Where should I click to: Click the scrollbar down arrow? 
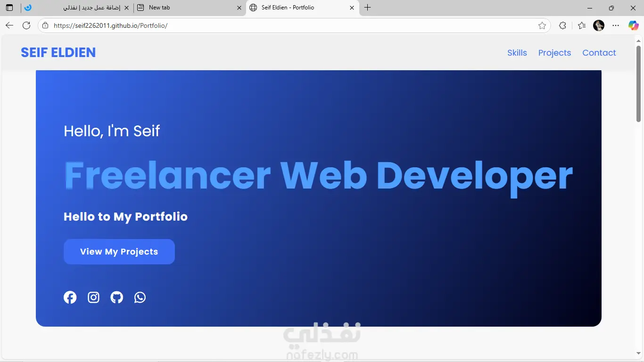(x=639, y=354)
